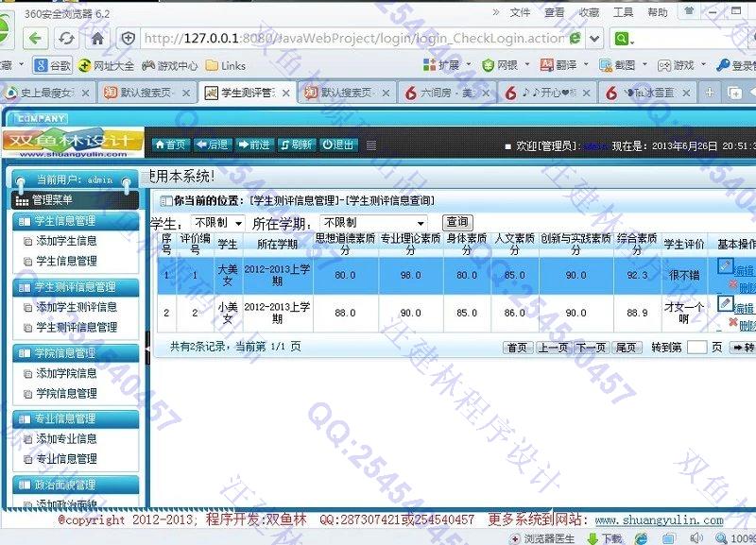Viewport: 756px width, 545px height.
Task: Click the 双鱼林设计 logo
Action: (x=73, y=142)
